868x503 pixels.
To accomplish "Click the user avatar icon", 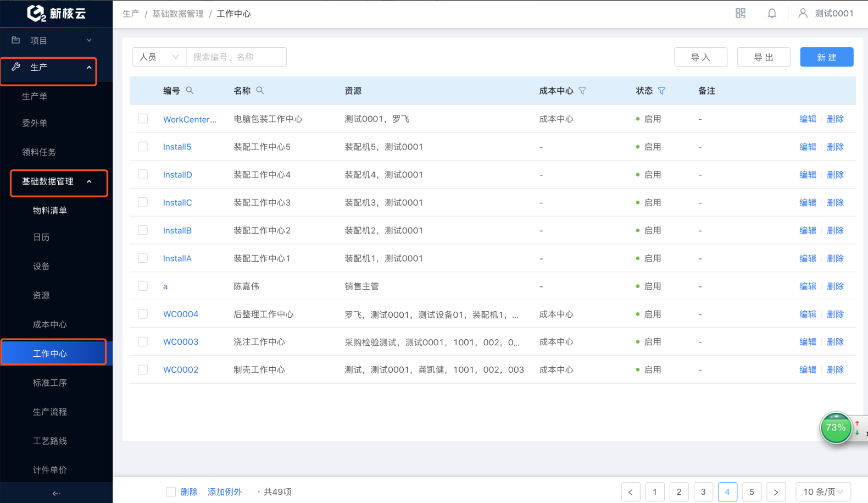I will (803, 13).
